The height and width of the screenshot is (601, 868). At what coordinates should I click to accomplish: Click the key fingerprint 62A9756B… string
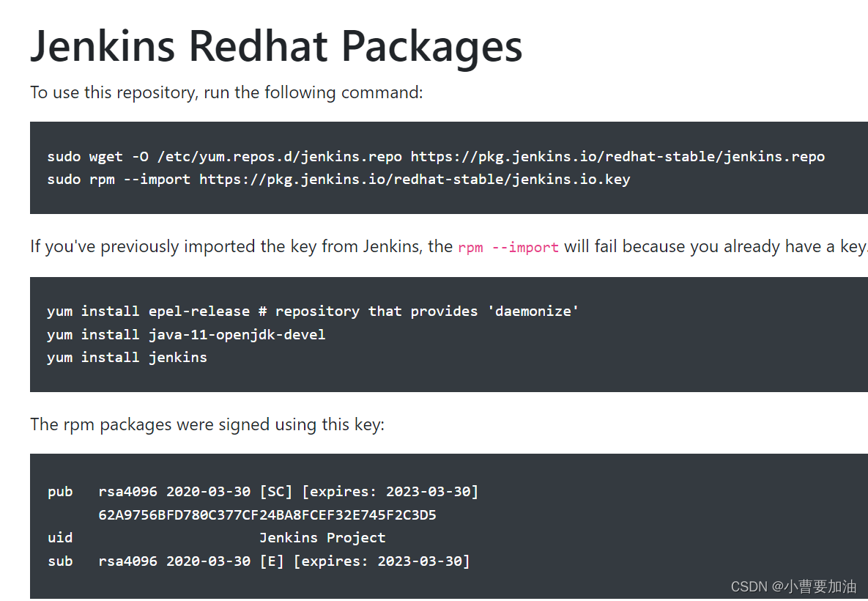(267, 515)
